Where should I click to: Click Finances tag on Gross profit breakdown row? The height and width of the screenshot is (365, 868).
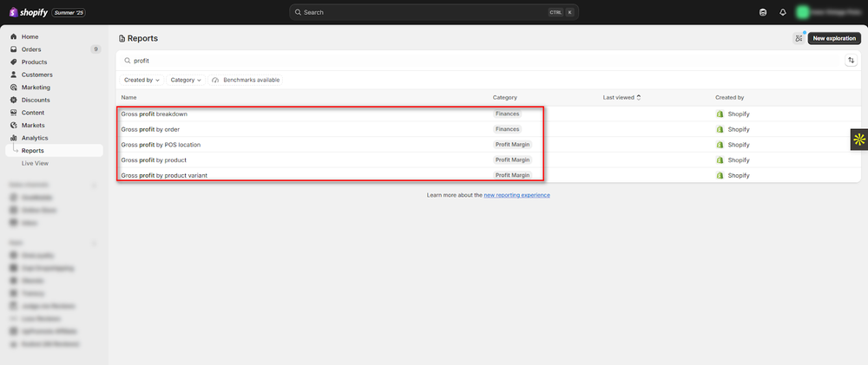click(507, 114)
